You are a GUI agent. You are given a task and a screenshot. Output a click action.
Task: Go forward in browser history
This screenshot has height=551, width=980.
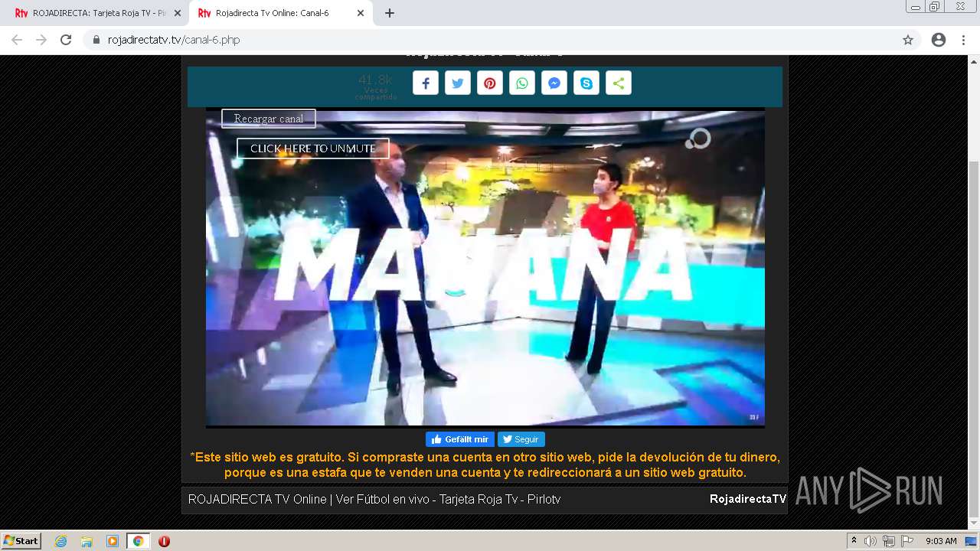[41, 40]
